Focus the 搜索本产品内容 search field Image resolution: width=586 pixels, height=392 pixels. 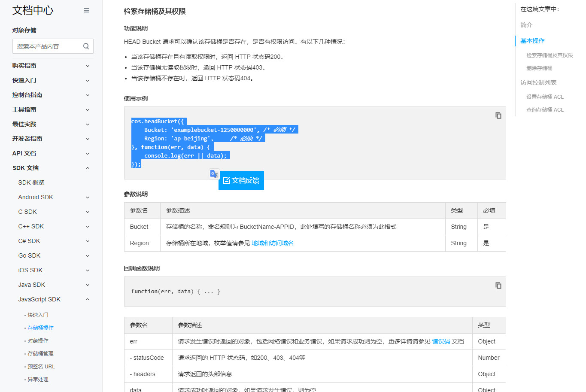coord(53,46)
